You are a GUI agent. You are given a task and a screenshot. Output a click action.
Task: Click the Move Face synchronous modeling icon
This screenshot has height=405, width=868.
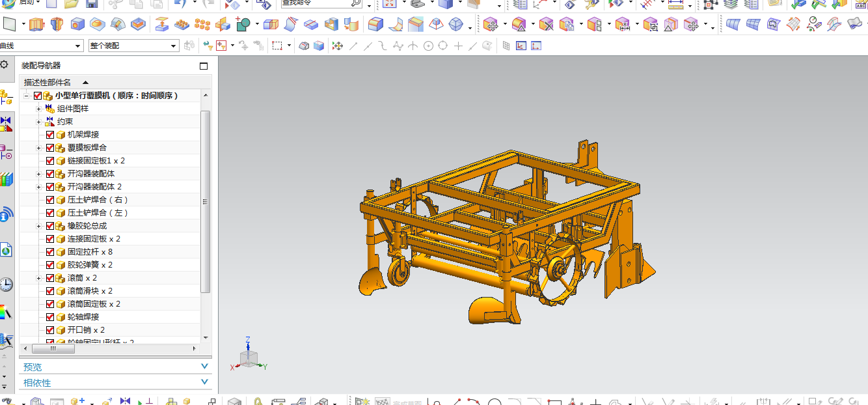tap(492, 25)
